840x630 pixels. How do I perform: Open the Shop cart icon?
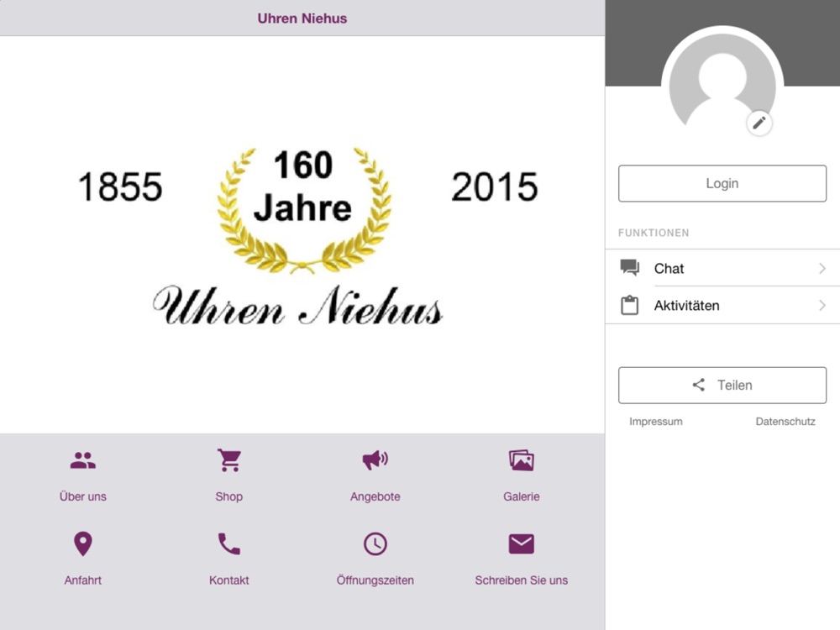pos(229,460)
